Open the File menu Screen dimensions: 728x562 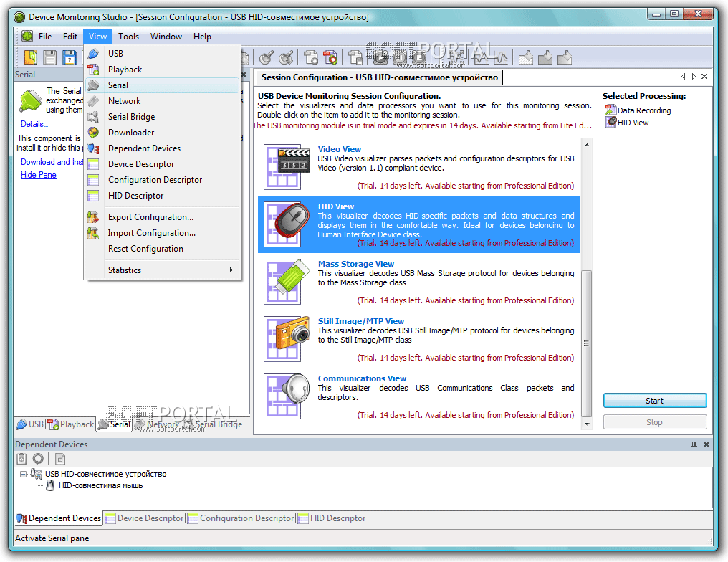(x=45, y=37)
